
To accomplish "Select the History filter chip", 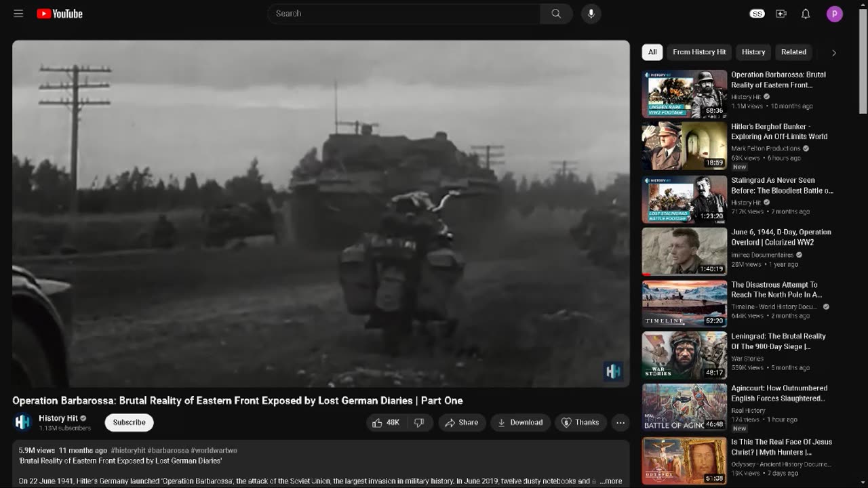I will [x=753, y=52].
